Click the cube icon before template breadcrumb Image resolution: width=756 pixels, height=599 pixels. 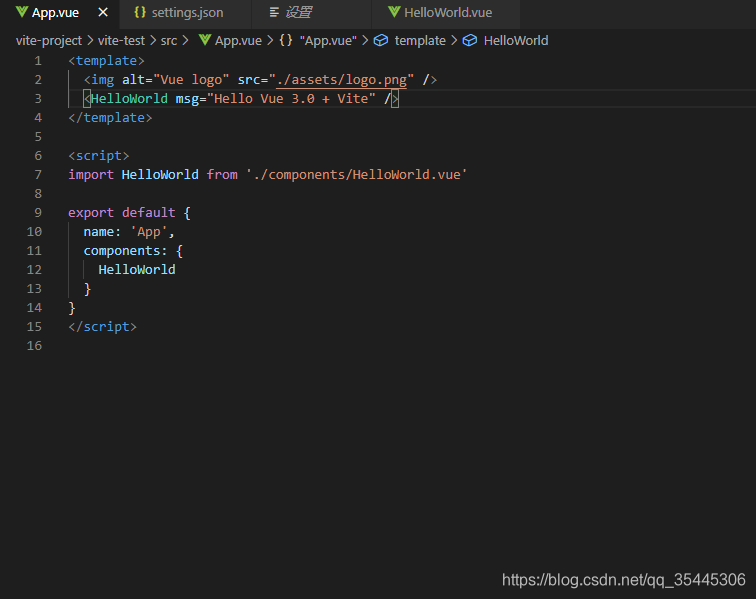coord(381,41)
